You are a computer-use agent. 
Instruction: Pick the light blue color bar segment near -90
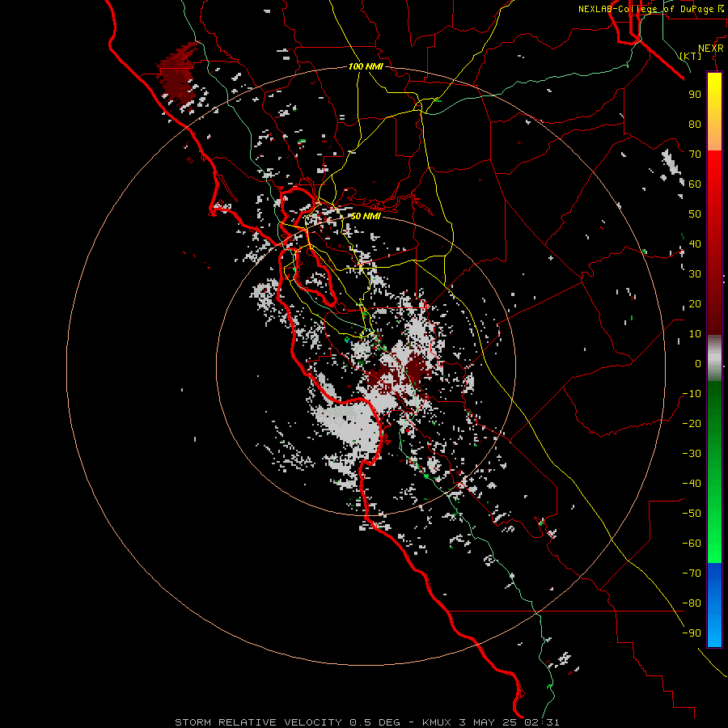(714, 632)
